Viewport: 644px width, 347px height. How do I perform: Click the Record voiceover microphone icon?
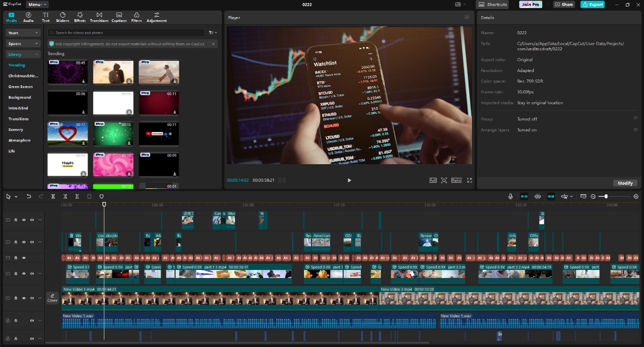tap(511, 196)
